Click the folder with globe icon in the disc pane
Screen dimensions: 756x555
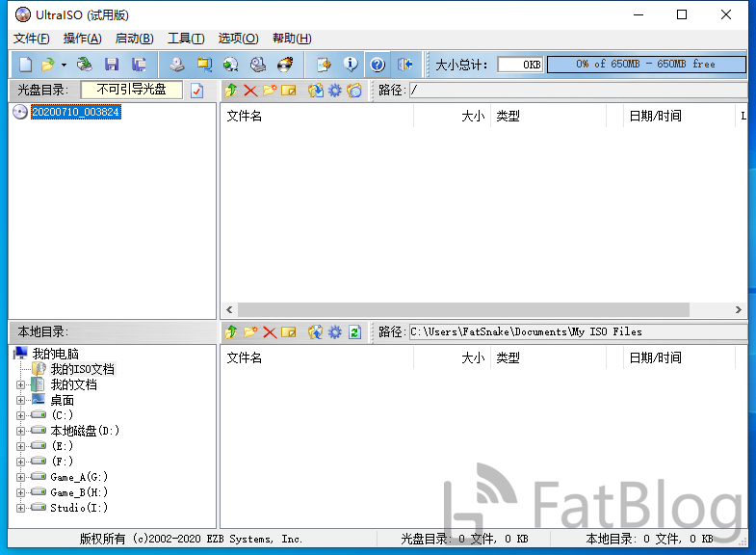click(x=354, y=91)
